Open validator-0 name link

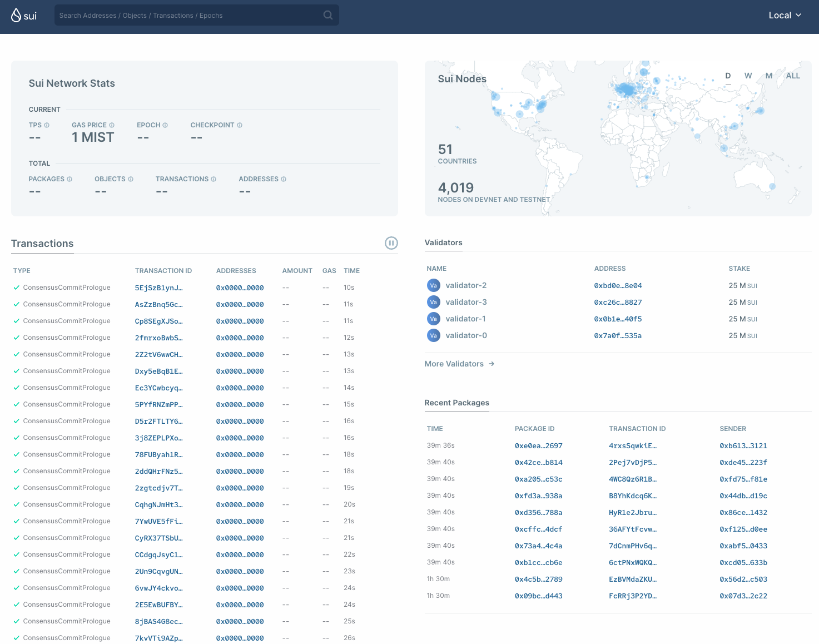point(466,335)
